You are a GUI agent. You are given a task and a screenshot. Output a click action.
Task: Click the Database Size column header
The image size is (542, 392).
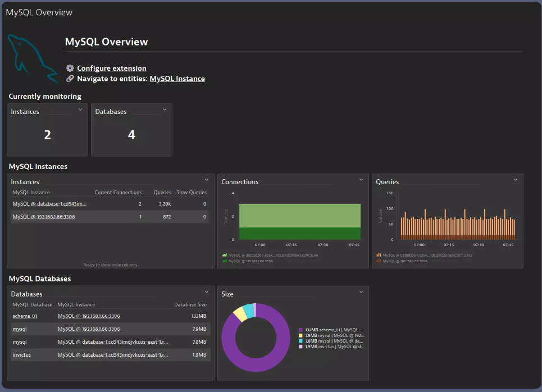[x=190, y=304]
